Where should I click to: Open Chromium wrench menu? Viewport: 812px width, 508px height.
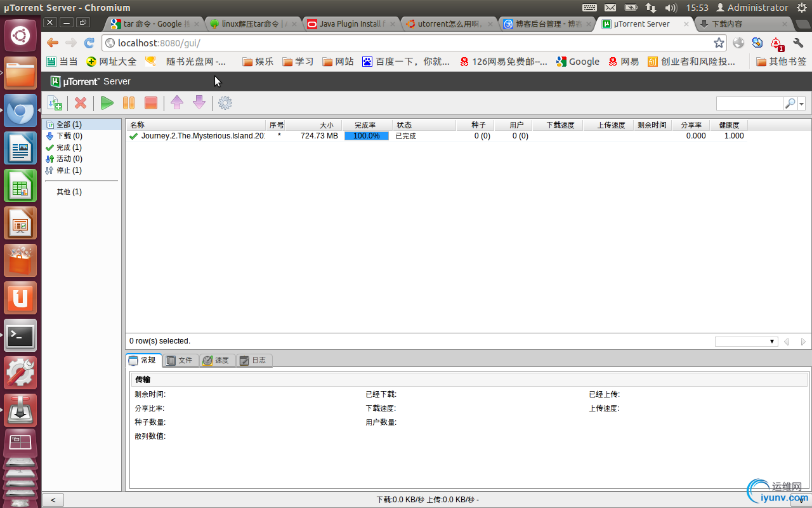798,43
